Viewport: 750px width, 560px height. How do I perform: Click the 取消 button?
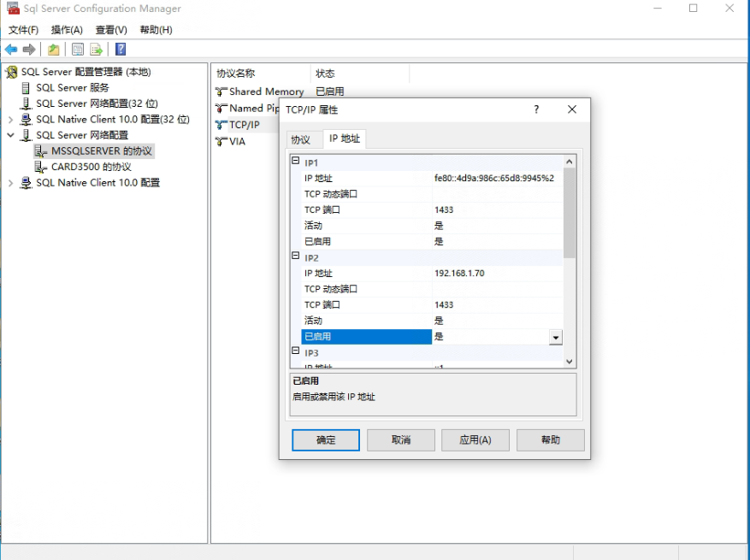click(401, 440)
